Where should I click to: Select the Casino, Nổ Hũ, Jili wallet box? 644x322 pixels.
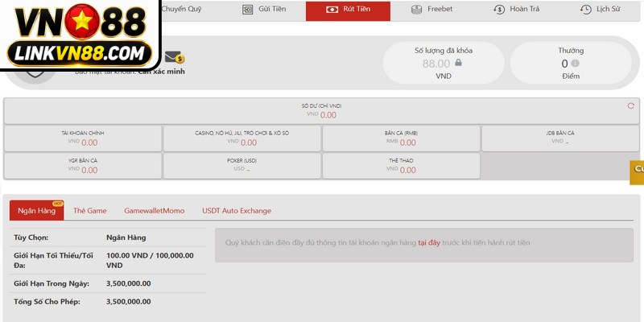tap(242, 138)
